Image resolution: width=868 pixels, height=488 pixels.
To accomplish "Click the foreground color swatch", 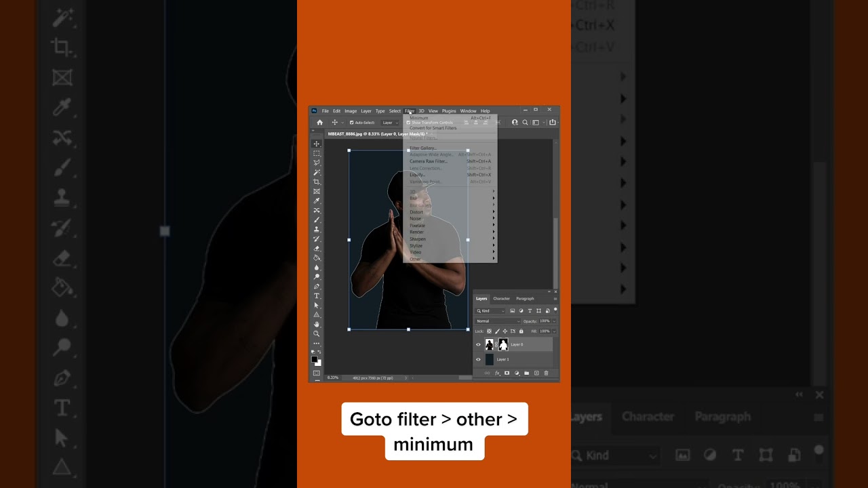I will click(x=314, y=359).
